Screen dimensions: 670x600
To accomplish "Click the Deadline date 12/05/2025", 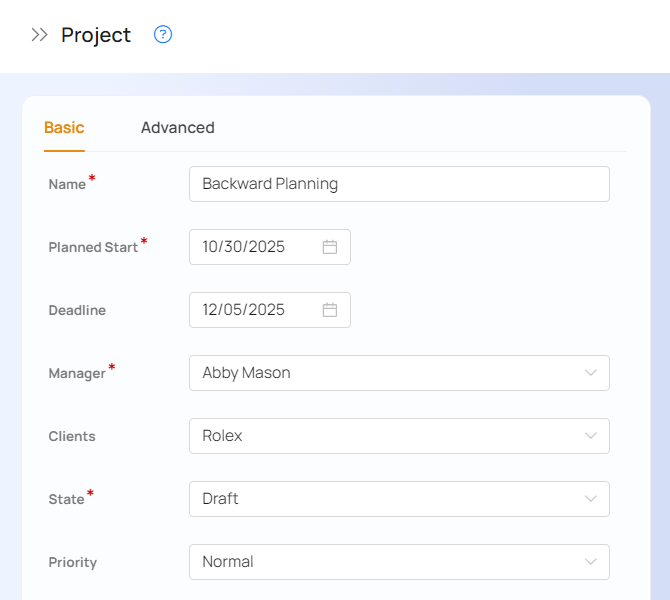I will coord(244,310).
